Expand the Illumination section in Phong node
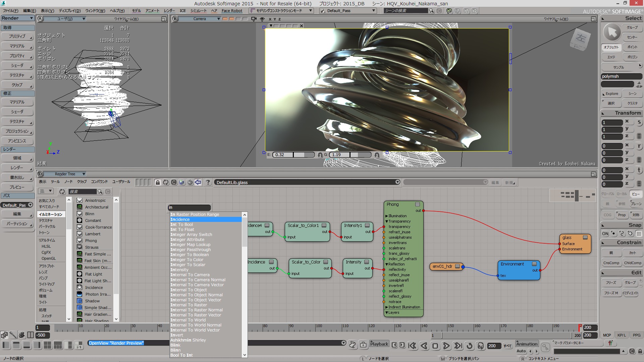Viewport: 644px width, 362px height. point(387,216)
